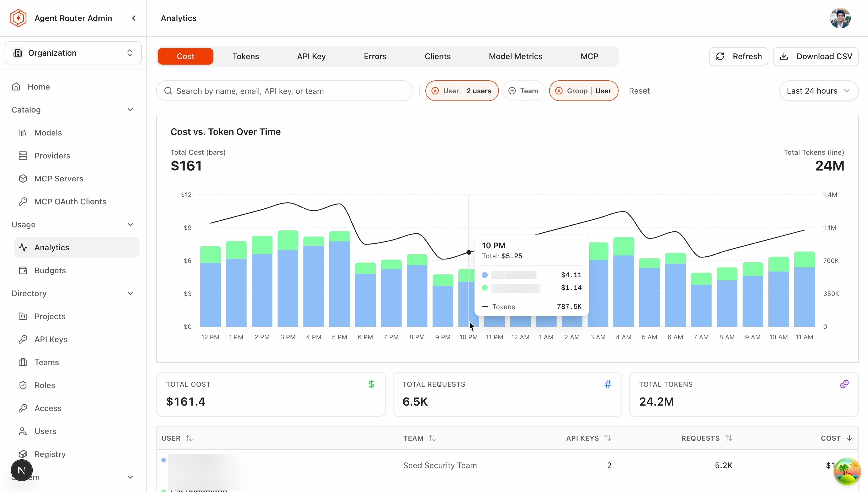Open the Providers page
Screen dimensions: 868x492
[76, 156]
